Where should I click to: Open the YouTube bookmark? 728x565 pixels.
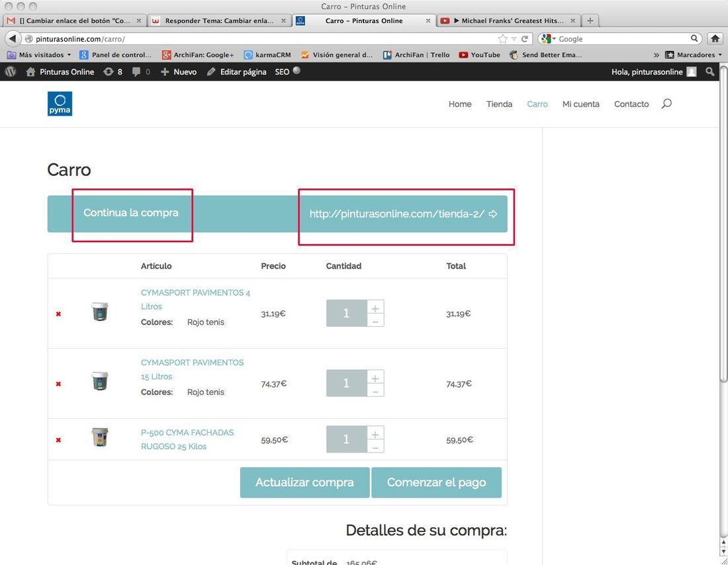point(480,55)
